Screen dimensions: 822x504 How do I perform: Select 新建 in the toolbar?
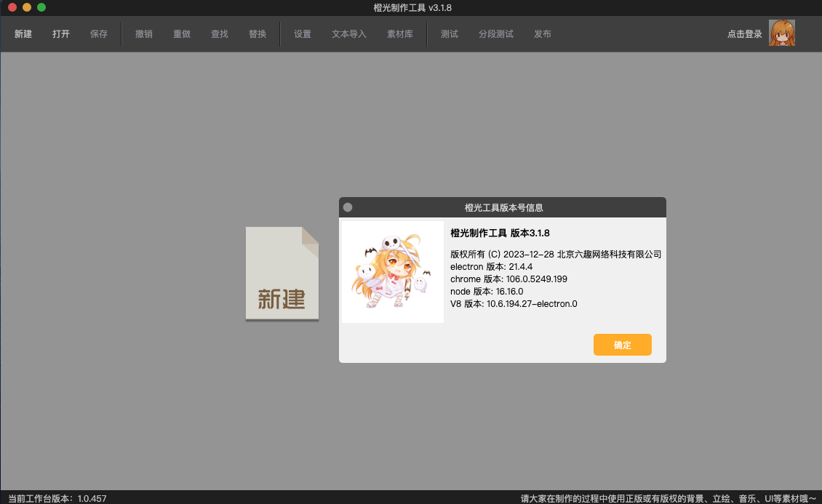click(x=23, y=34)
